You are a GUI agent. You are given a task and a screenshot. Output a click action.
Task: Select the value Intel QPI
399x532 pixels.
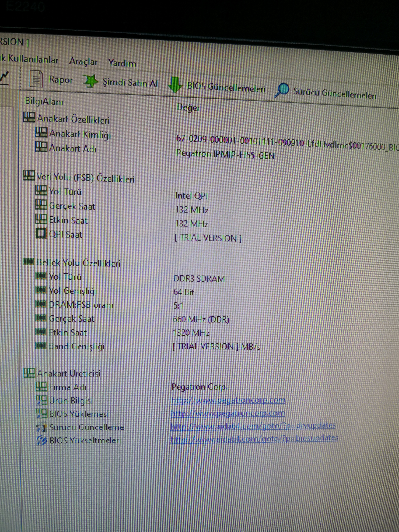(x=191, y=196)
